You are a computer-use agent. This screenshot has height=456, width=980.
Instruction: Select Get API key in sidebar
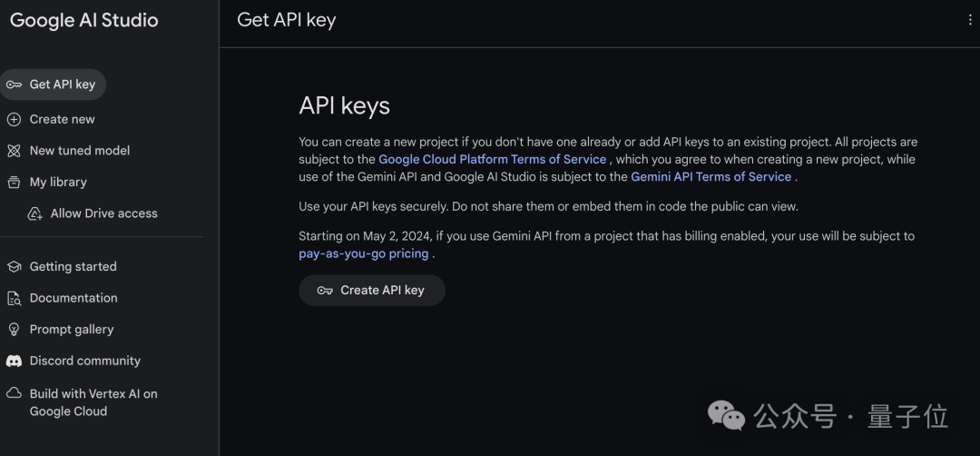click(x=54, y=84)
